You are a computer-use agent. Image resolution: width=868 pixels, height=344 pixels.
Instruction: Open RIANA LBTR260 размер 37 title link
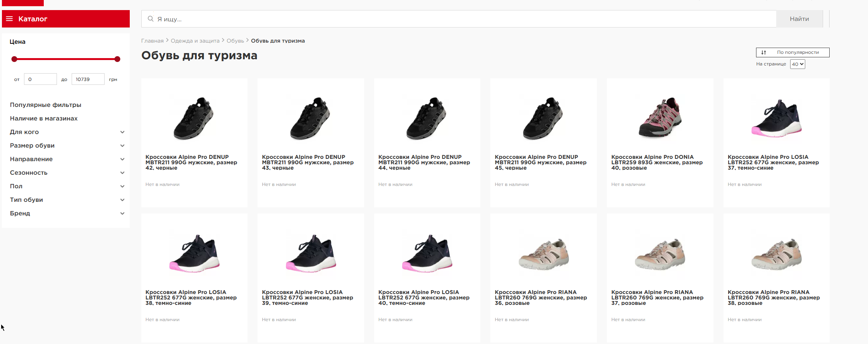click(x=657, y=298)
